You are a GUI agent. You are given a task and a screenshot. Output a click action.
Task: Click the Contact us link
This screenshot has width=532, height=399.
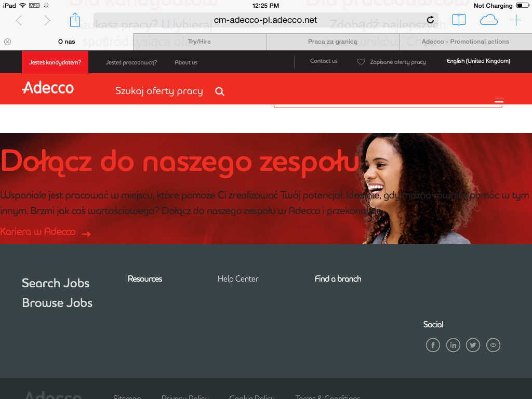[x=324, y=61]
